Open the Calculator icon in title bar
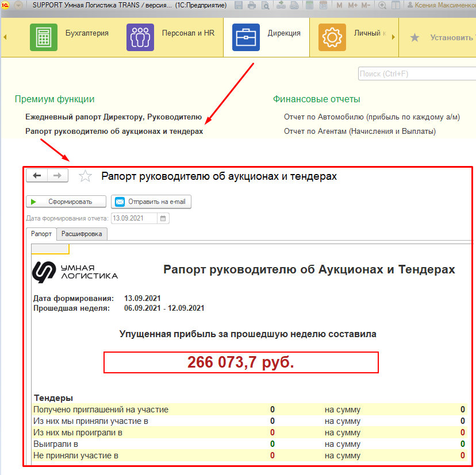The width and height of the screenshot is (476, 475). (309, 5)
